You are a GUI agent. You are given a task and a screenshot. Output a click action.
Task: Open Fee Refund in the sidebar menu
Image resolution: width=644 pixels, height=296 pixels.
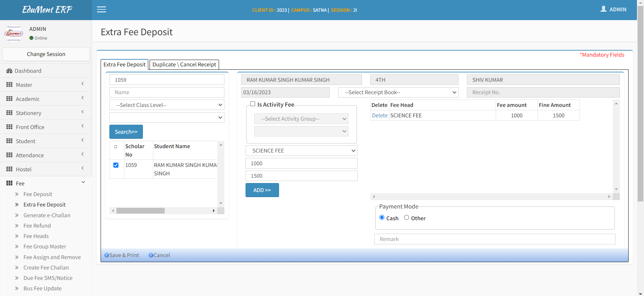click(37, 226)
